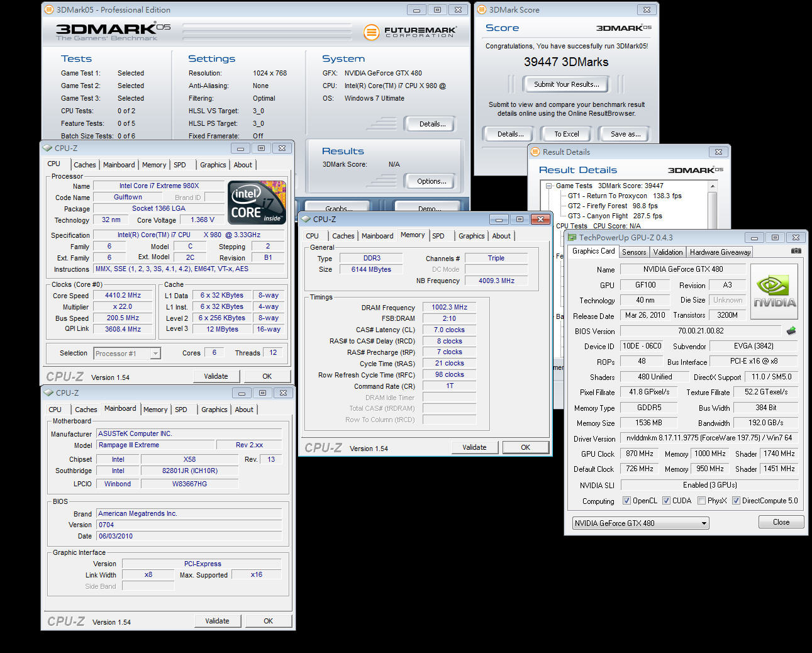812x653 pixels.
Task: Toggle the OpenCL checkbox in GPU-Z
Action: click(x=626, y=501)
